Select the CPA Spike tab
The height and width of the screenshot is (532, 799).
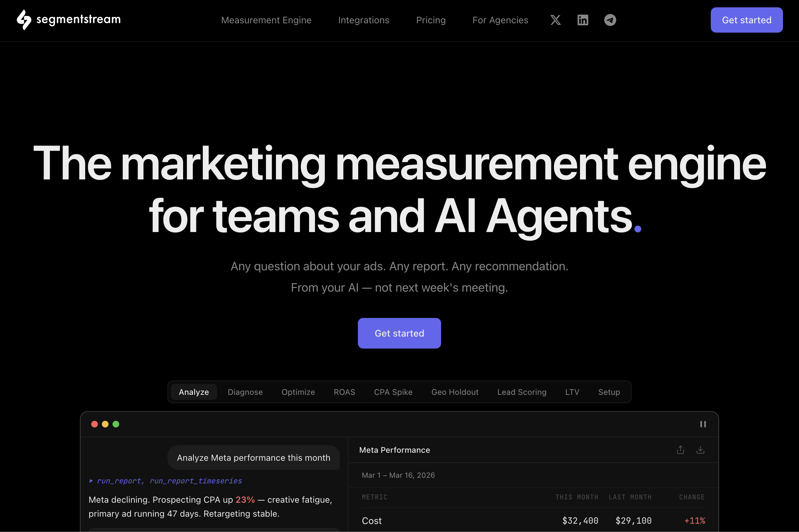[x=393, y=392]
